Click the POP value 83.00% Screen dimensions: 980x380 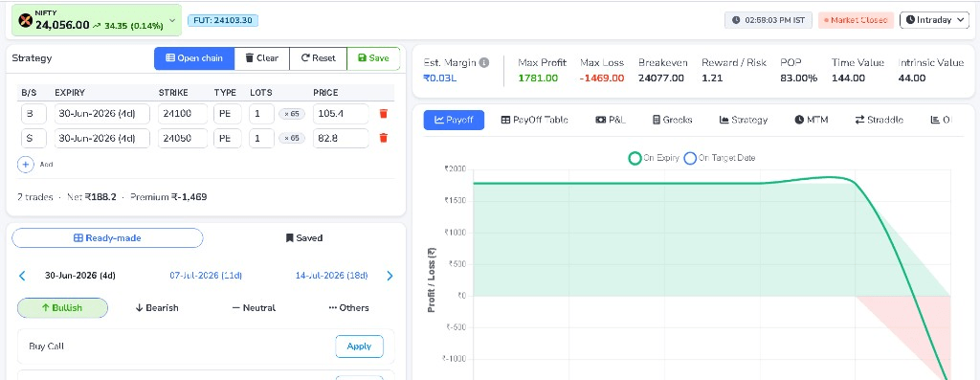tap(798, 78)
